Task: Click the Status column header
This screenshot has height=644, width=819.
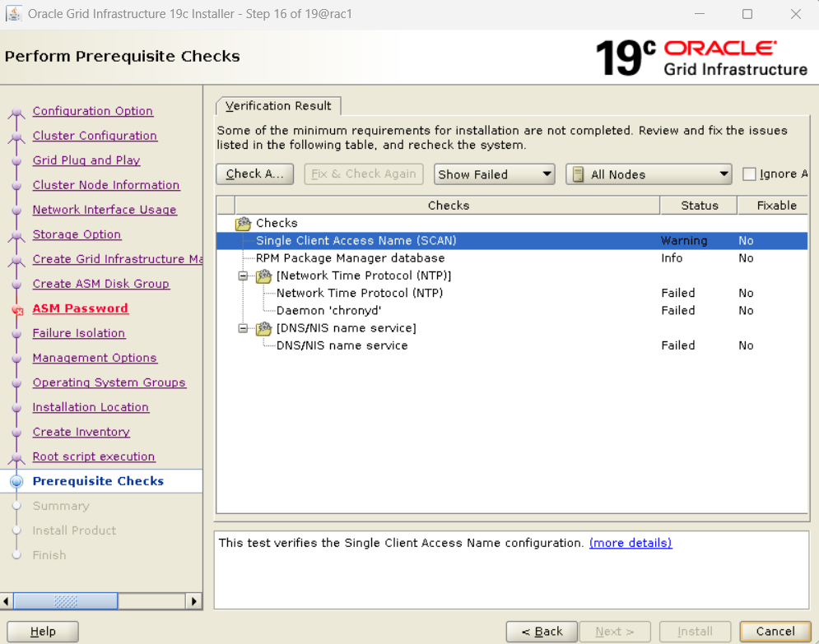Action: (700, 205)
